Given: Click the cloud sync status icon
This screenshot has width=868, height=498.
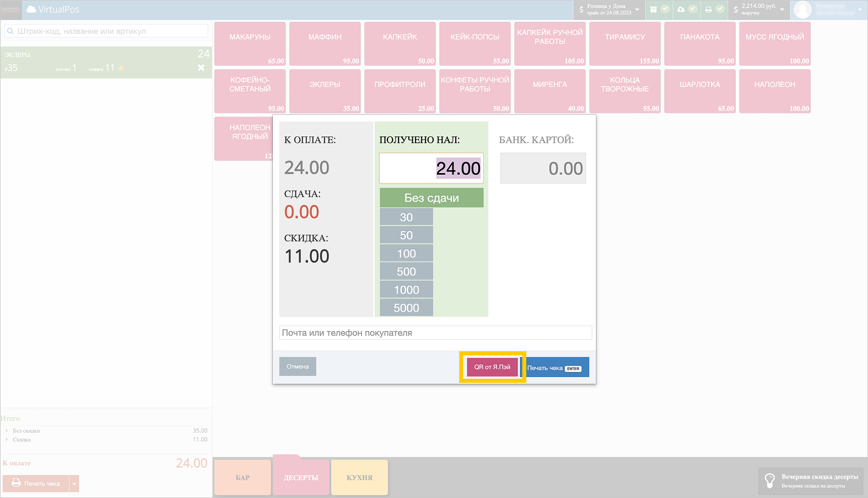Looking at the screenshot, I should pyautogui.click(x=681, y=9).
